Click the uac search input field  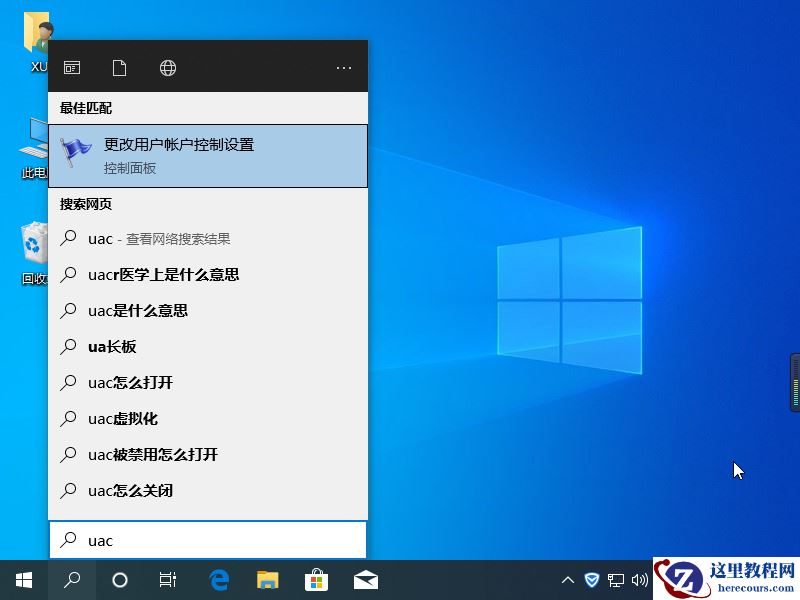tap(207, 540)
